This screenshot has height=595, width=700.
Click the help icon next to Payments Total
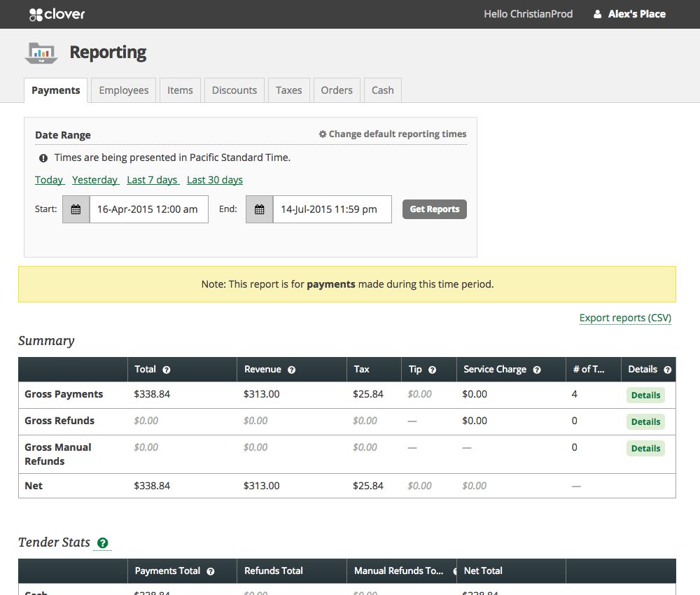pyautogui.click(x=211, y=571)
